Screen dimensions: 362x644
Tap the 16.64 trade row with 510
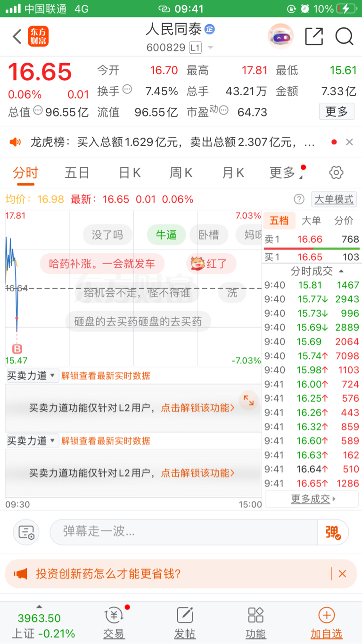[x=311, y=469]
